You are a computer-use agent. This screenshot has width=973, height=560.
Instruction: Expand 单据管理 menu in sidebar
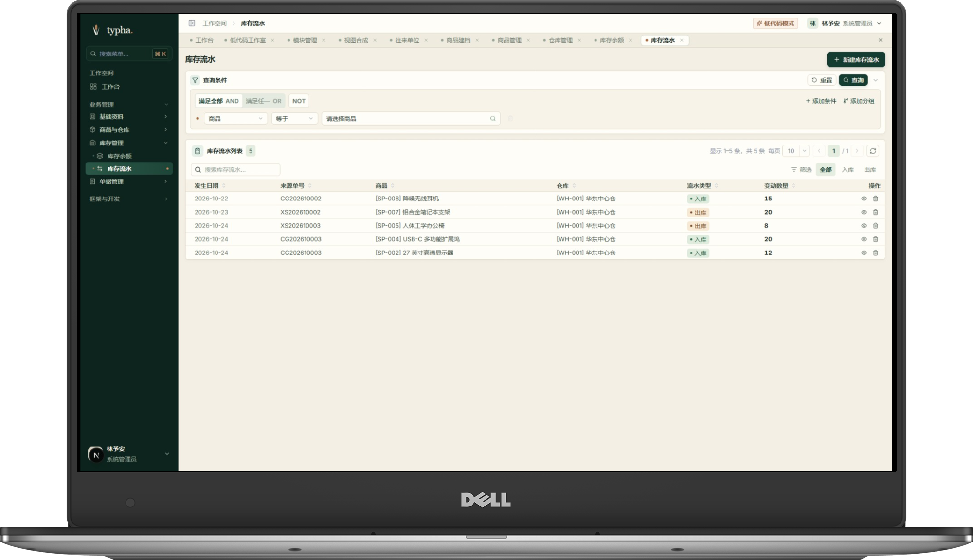click(128, 181)
